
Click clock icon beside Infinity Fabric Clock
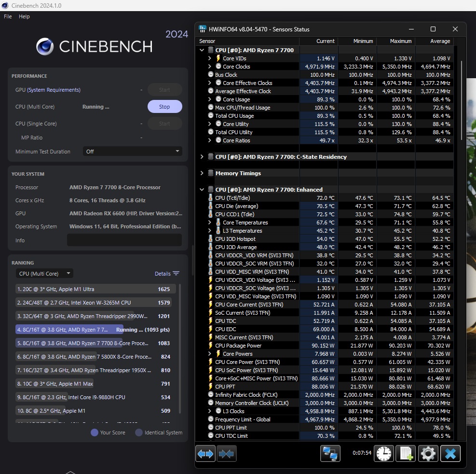pos(211,395)
